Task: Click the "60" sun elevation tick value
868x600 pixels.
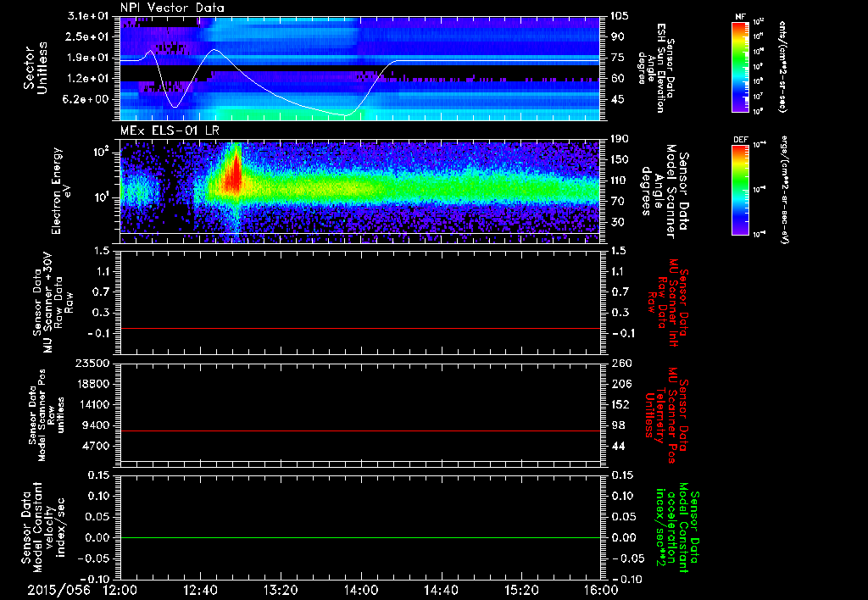Action: pos(617,79)
